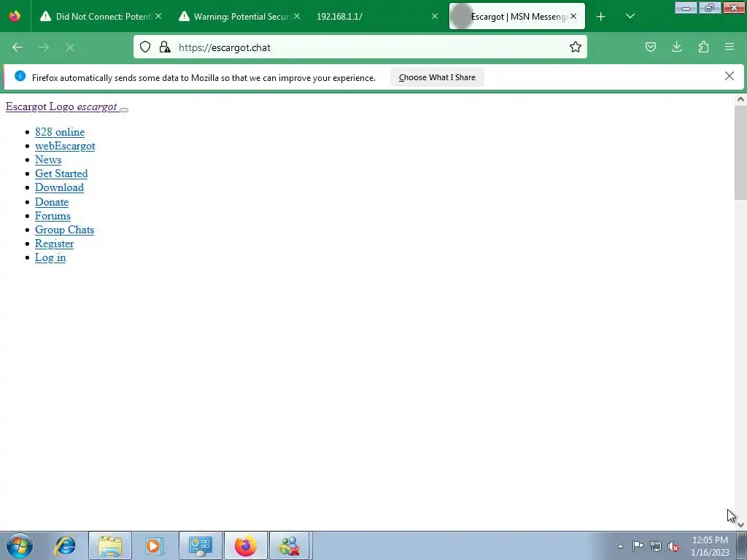Click the site security padlock icon

pos(165,47)
